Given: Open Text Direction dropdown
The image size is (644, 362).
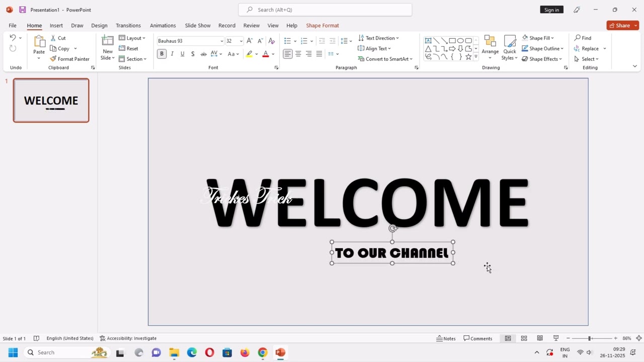Looking at the screenshot, I should coord(378,38).
